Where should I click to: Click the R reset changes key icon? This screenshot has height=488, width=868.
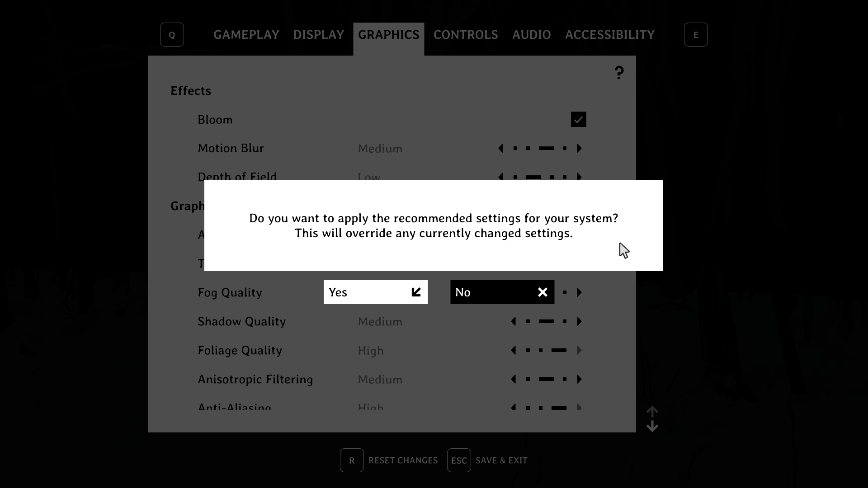(x=352, y=460)
